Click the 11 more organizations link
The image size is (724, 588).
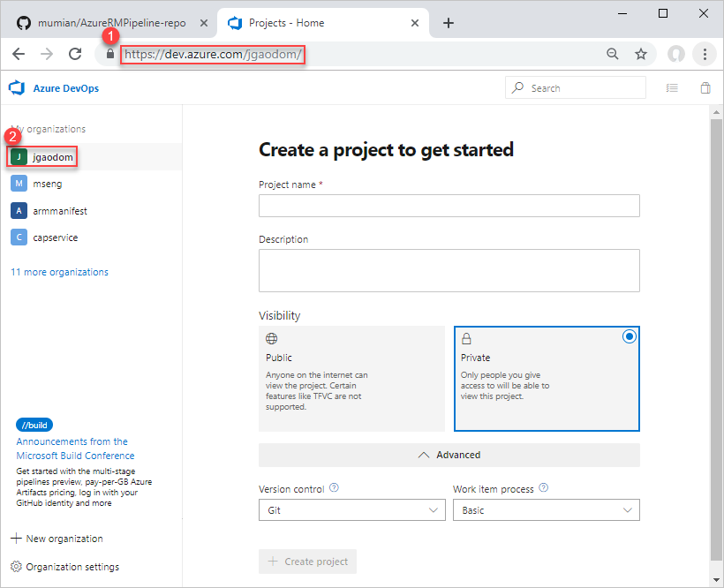pyautogui.click(x=58, y=272)
